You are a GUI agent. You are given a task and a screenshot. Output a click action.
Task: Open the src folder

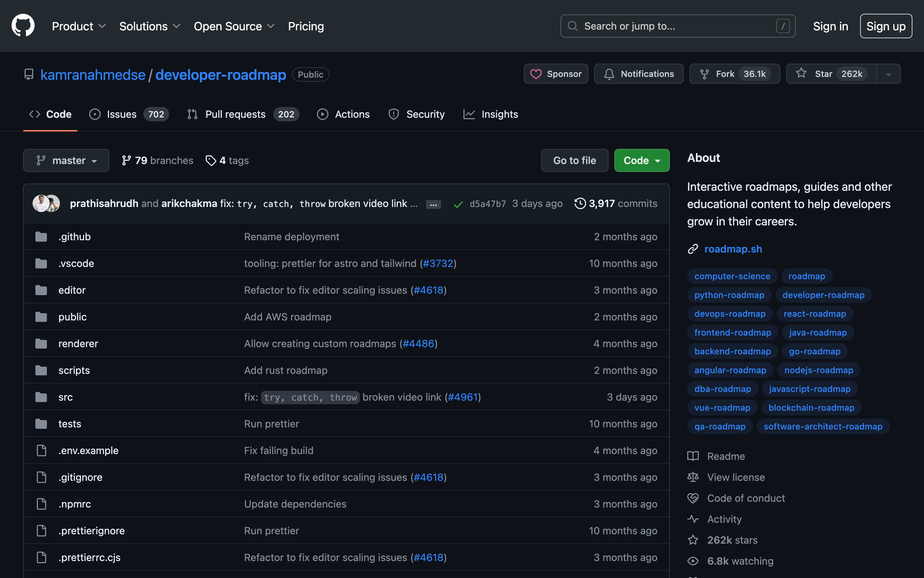point(65,397)
